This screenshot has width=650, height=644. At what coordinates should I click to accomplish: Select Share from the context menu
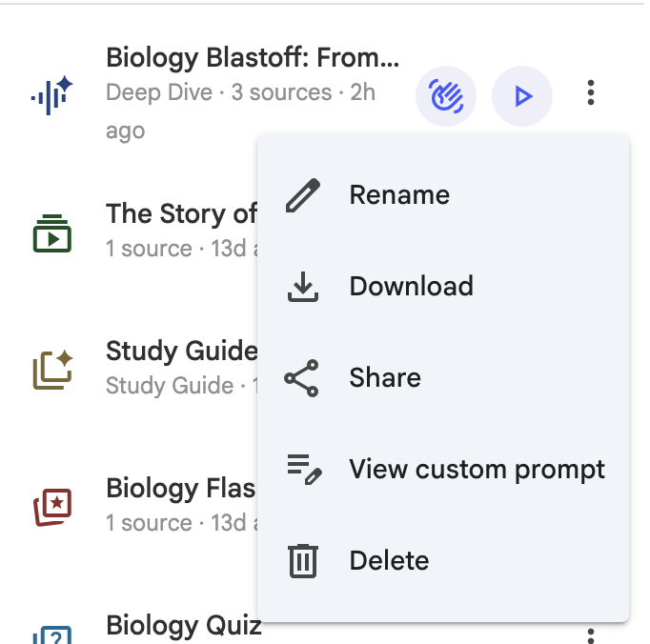click(x=385, y=378)
